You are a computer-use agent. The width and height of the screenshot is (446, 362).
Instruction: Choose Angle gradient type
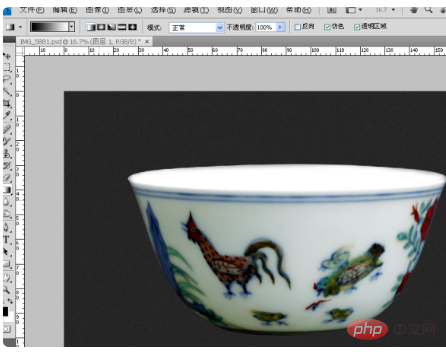coord(112,27)
